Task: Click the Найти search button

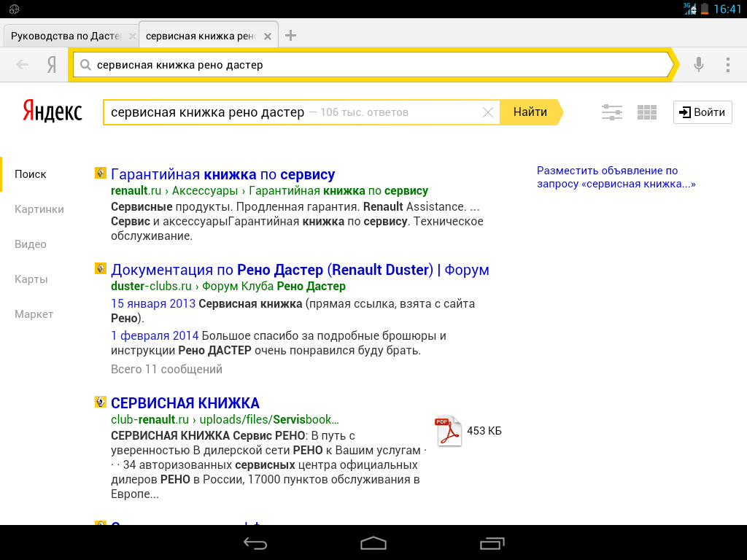Action: click(531, 112)
